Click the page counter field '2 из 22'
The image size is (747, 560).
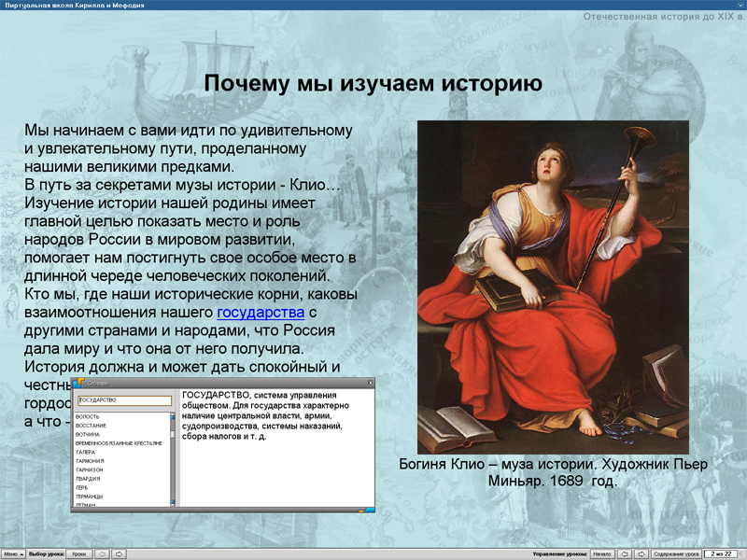[723, 553]
